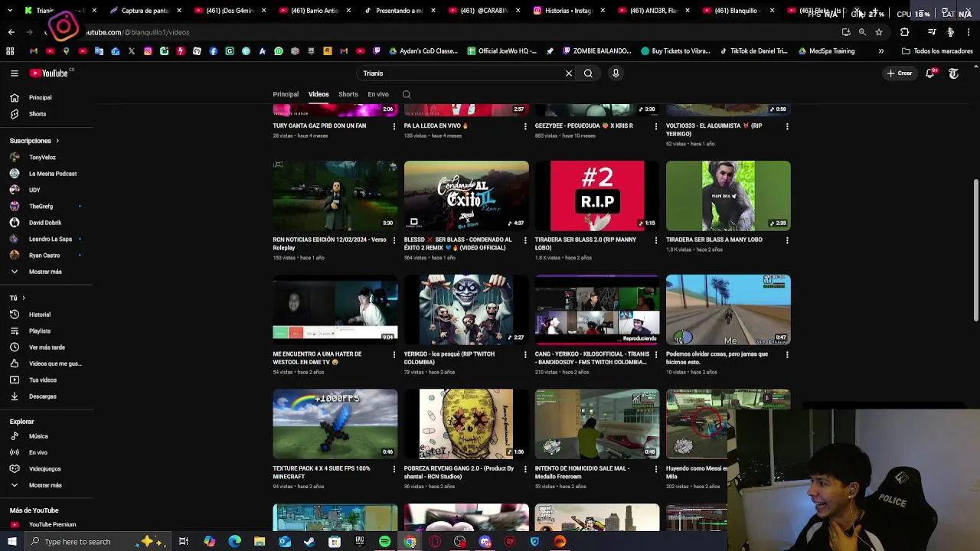Image resolution: width=980 pixels, height=551 pixels.
Task: Click the YouTube logo
Action: pos(49,73)
